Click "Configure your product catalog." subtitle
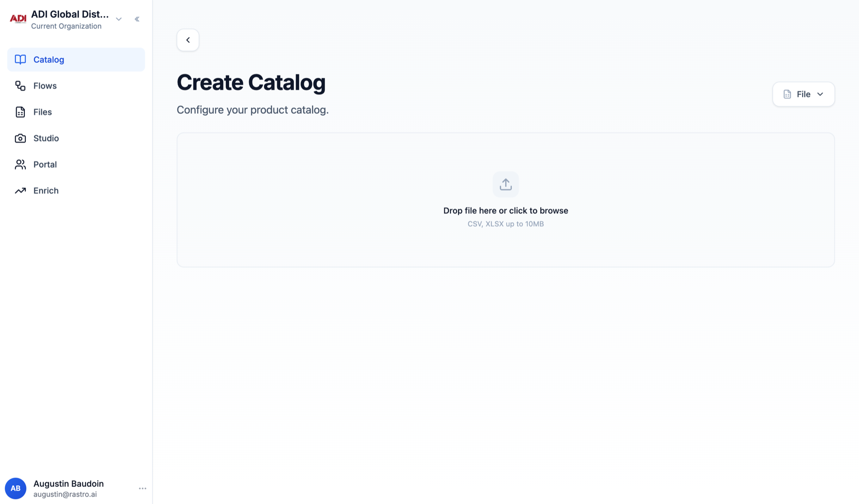This screenshot has height=504, width=859. click(253, 110)
